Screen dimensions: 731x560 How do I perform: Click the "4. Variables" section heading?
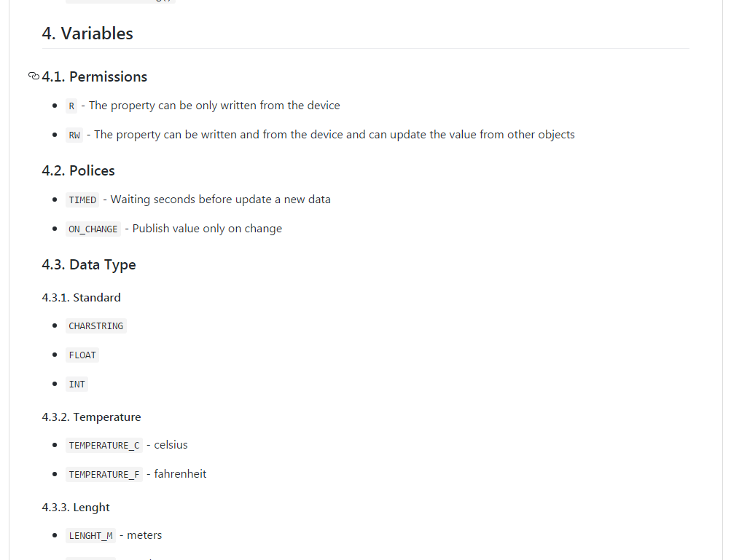click(x=87, y=33)
